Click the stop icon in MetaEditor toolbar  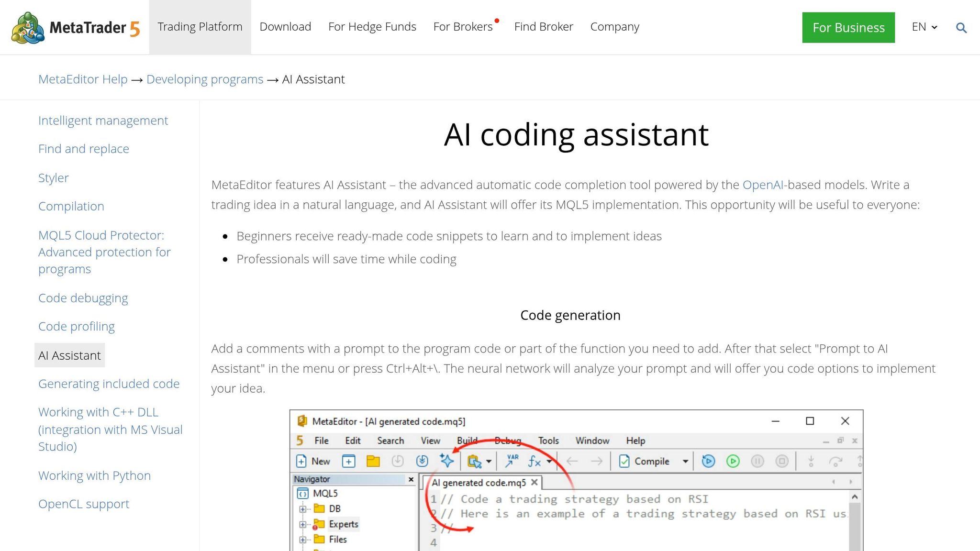click(x=782, y=461)
